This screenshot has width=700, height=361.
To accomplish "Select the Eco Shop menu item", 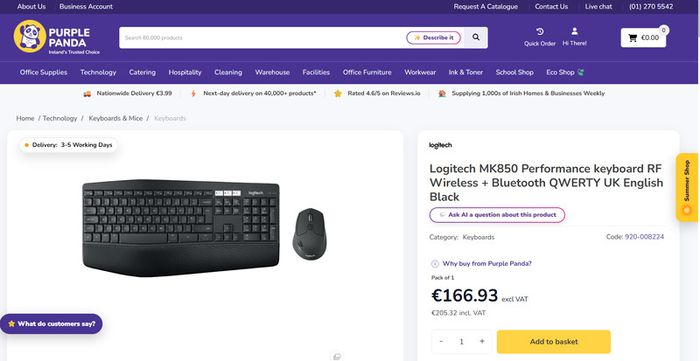I will coord(565,72).
